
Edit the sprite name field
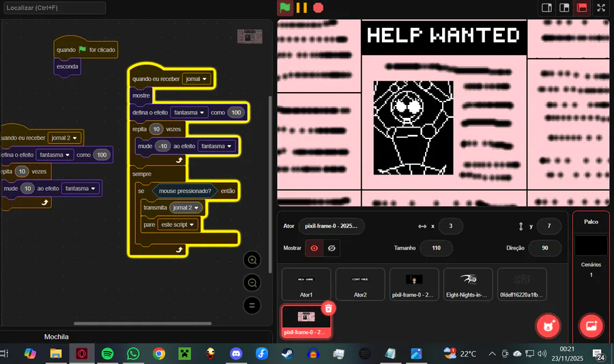pyautogui.click(x=332, y=226)
